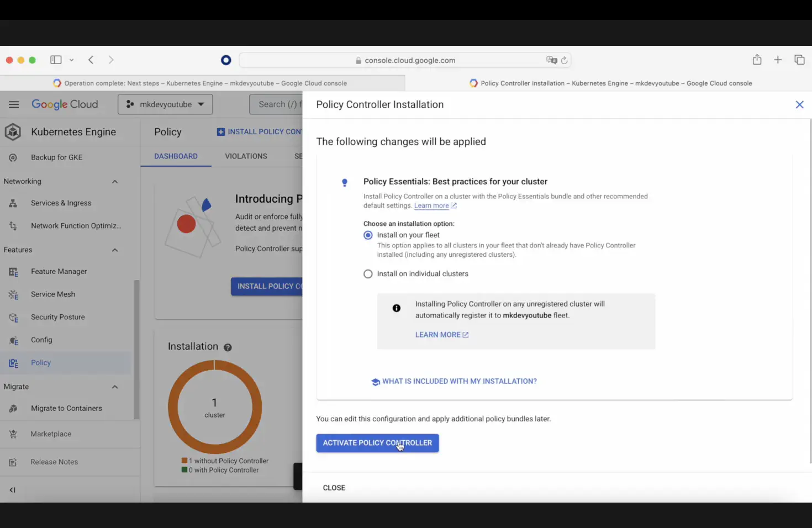Click the Safari address bar showing console.cloud.google.com

(405, 60)
